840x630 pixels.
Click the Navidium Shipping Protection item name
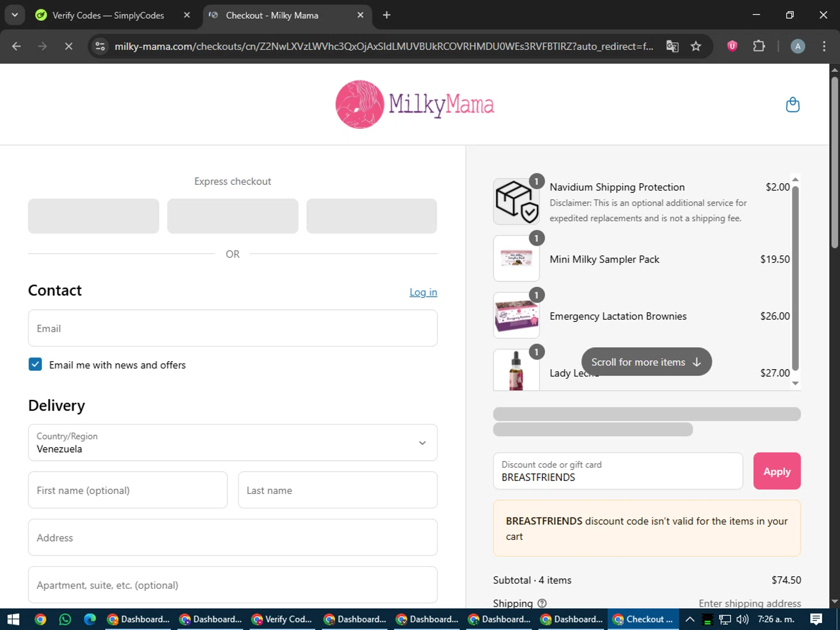point(617,187)
